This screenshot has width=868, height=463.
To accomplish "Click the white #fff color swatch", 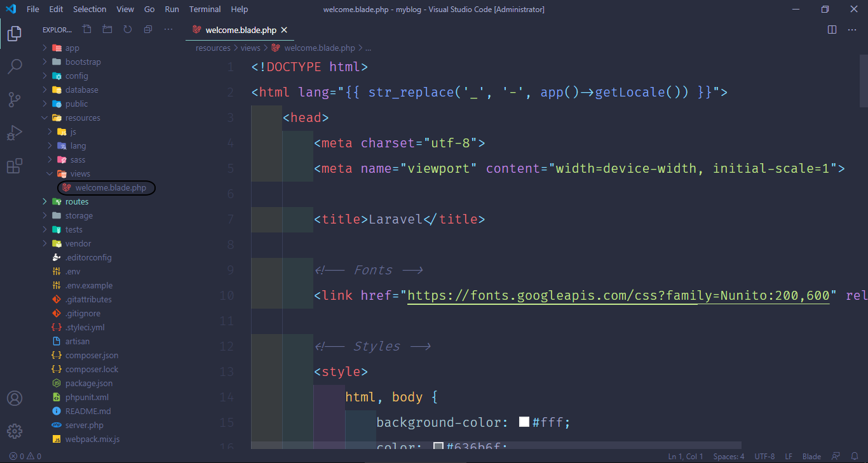I will click(524, 422).
